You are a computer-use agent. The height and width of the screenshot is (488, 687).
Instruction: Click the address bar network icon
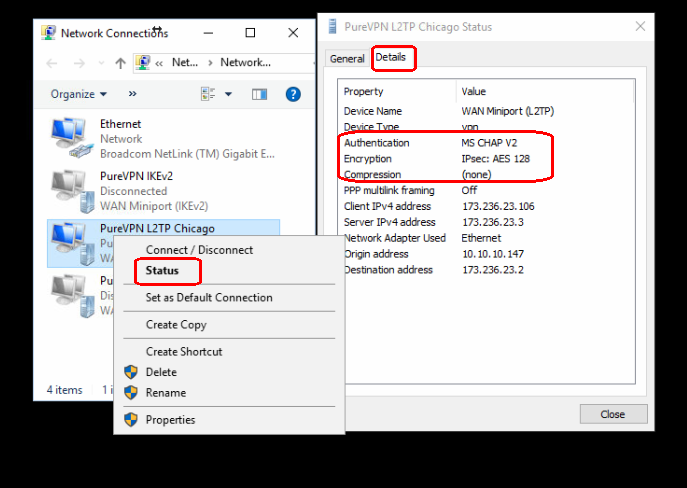pos(143,63)
